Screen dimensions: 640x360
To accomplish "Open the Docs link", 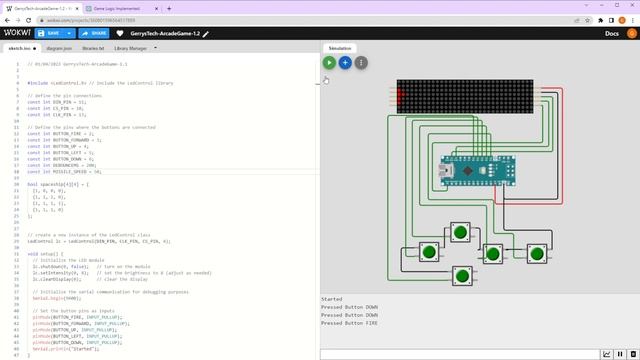I will [x=611, y=33].
